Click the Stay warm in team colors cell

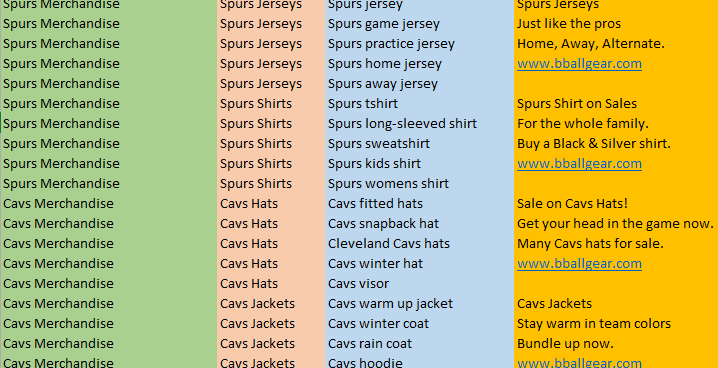[x=616, y=324]
